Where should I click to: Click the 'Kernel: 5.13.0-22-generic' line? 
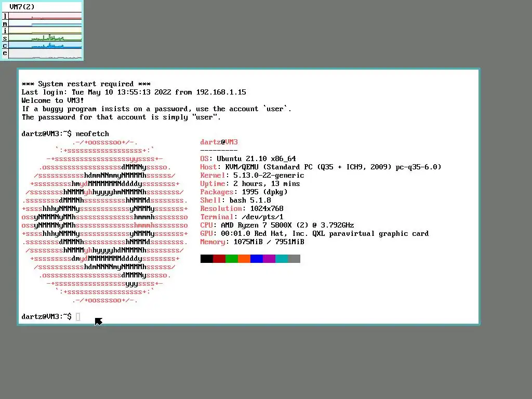click(x=252, y=176)
